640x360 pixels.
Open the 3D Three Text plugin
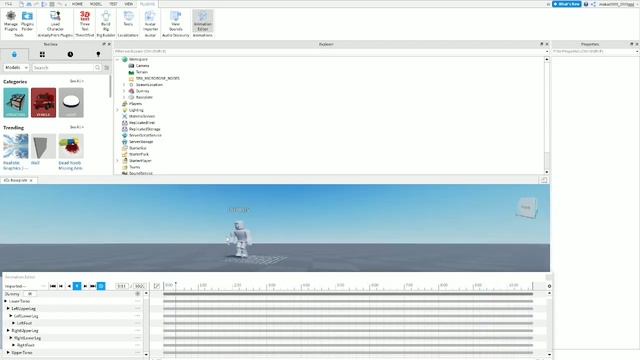tap(84, 21)
